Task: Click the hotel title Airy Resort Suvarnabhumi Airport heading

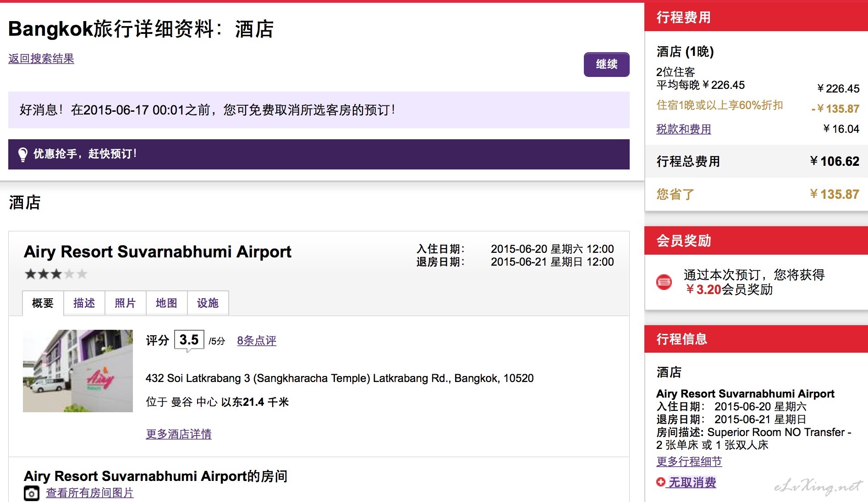Action: (x=158, y=252)
